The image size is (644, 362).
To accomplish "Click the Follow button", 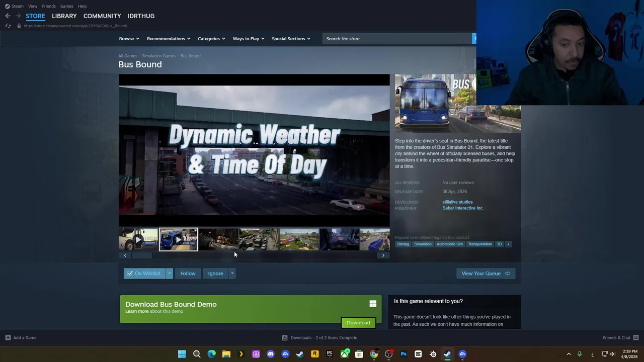I will pos(188,274).
